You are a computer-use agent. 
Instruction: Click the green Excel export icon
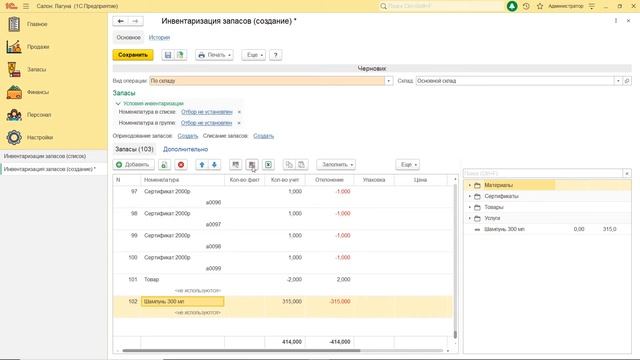pos(268,164)
